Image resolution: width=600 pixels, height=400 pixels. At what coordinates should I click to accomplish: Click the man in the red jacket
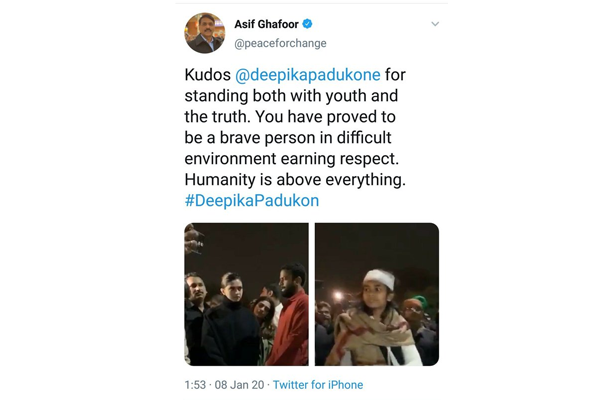[x=290, y=314]
